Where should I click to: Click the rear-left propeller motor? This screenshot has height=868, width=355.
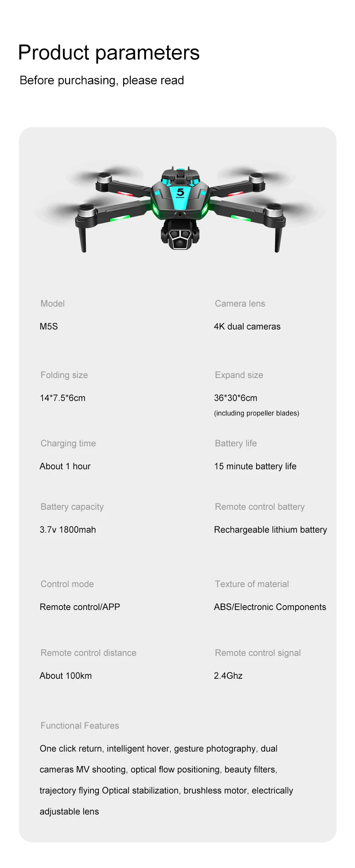tap(104, 179)
